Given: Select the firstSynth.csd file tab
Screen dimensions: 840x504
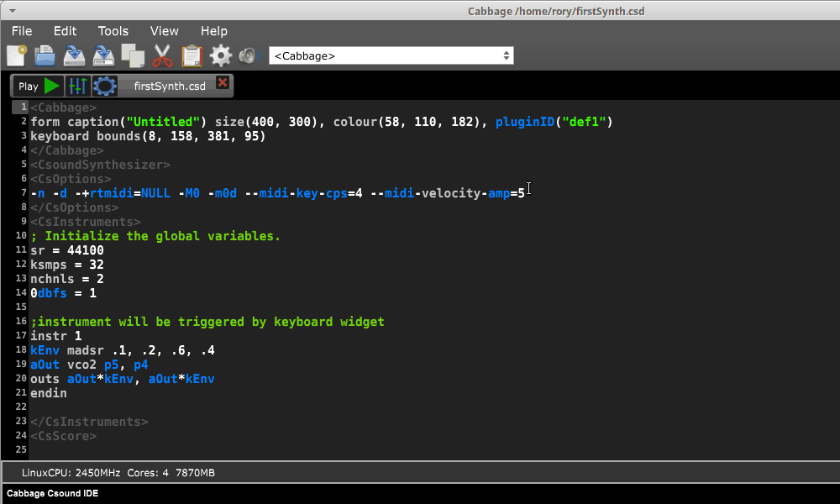Looking at the screenshot, I should coord(169,86).
